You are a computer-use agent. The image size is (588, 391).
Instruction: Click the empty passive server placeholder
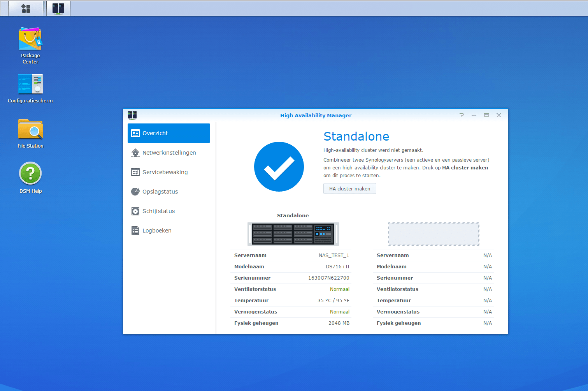pyautogui.click(x=434, y=234)
